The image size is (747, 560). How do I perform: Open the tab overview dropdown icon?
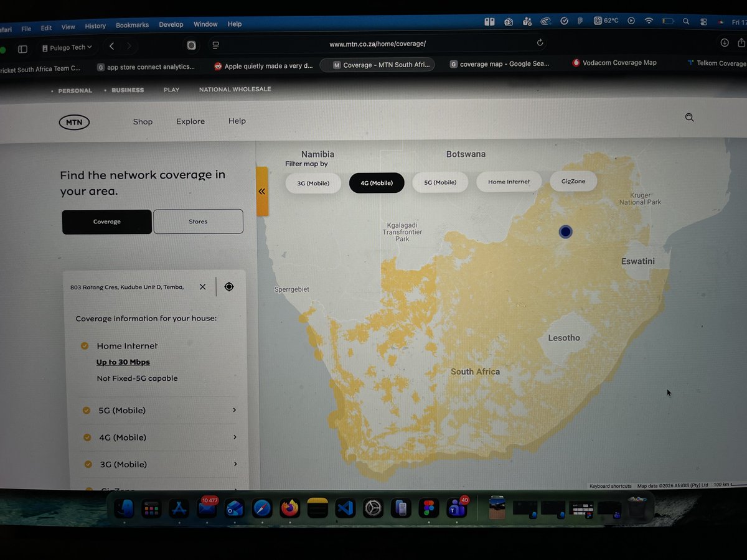[216, 45]
